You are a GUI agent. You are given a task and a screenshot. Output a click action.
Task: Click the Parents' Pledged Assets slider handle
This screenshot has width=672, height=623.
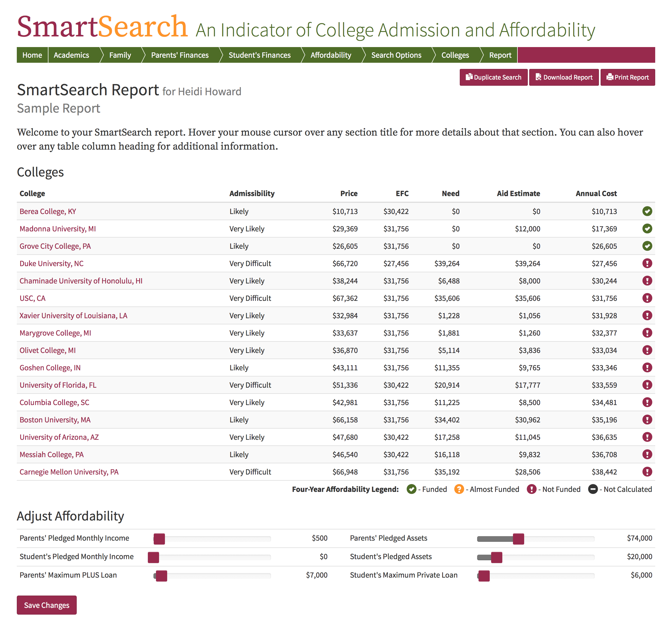[x=518, y=539]
